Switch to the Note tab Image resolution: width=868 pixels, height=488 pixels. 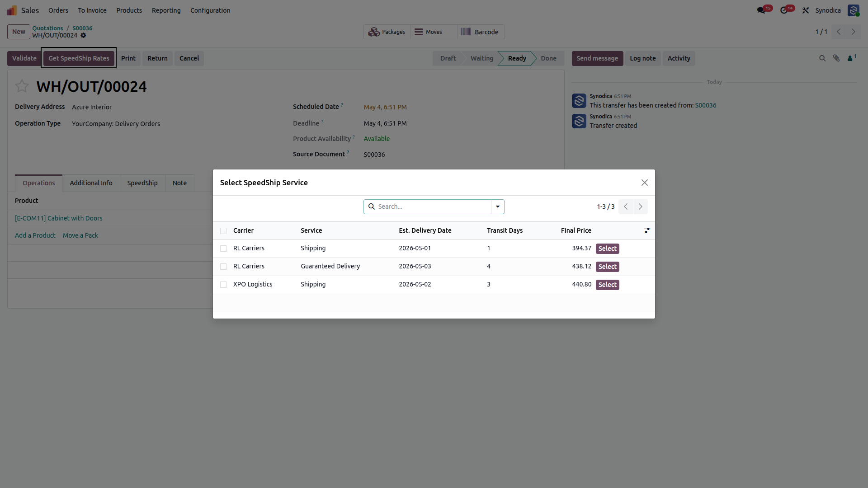(179, 183)
